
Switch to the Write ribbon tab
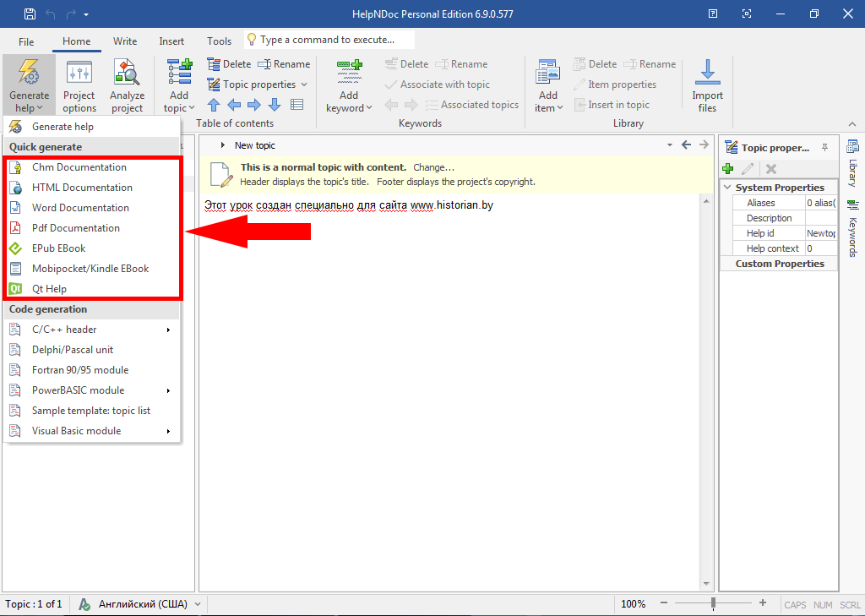(x=125, y=41)
